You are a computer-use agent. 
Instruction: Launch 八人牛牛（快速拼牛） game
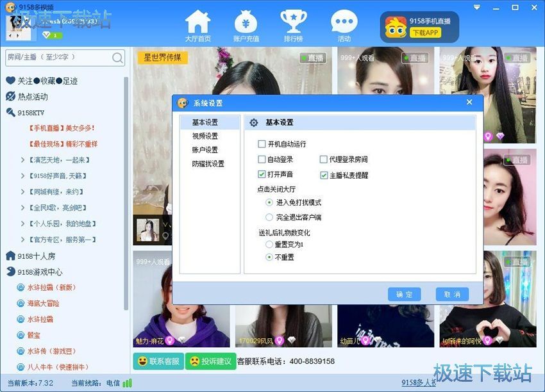53,367
